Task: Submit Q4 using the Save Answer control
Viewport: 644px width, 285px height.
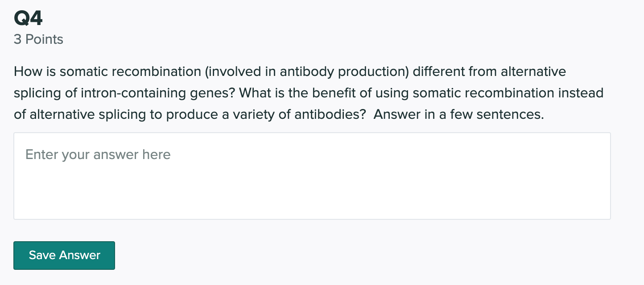Action: click(64, 255)
